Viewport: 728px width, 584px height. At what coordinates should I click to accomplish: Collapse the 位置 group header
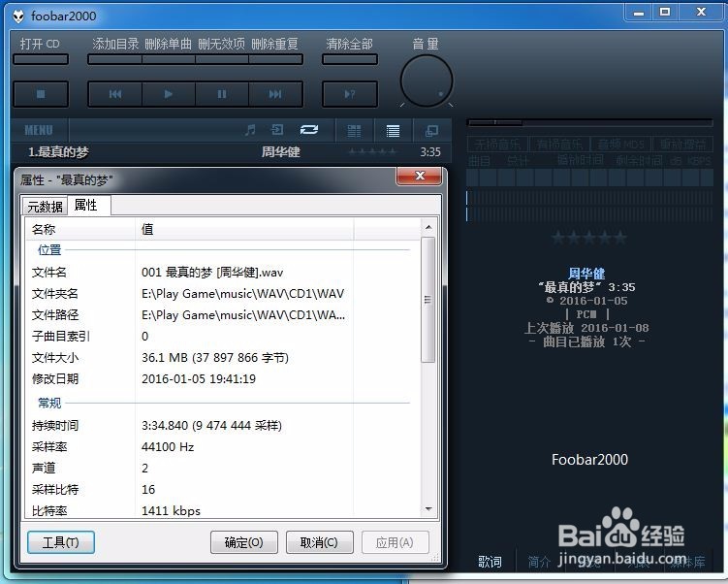tap(49, 250)
